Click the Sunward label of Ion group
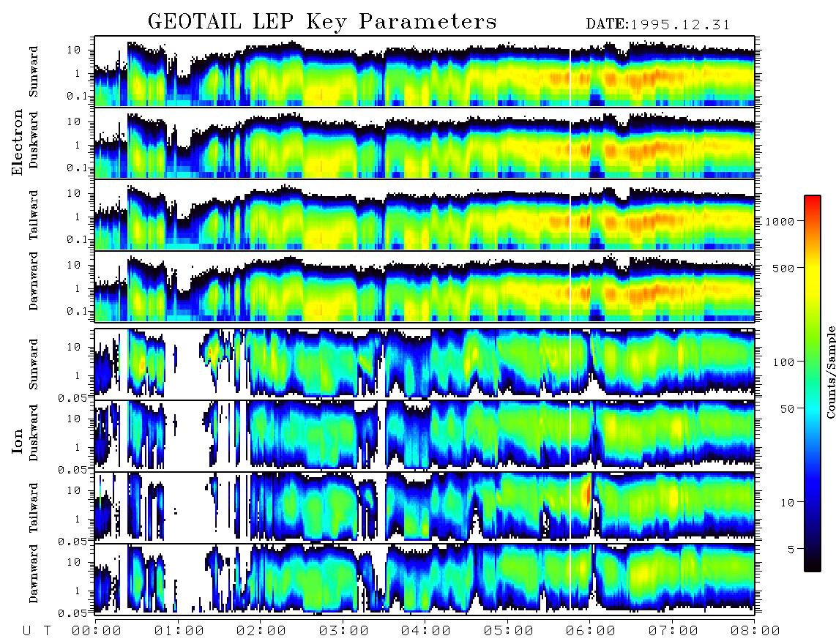This screenshot has height=644, width=836. point(34,364)
